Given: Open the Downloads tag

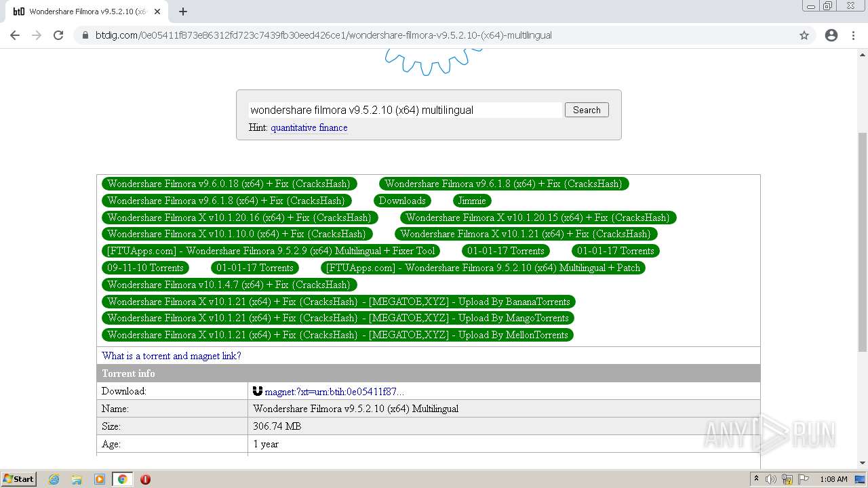Looking at the screenshot, I should 402,201.
